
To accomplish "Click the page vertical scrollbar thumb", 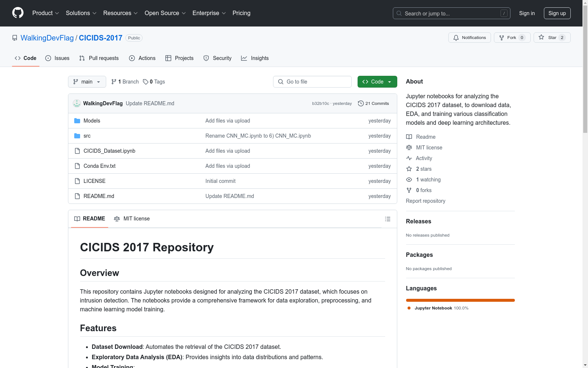I will [585, 70].
